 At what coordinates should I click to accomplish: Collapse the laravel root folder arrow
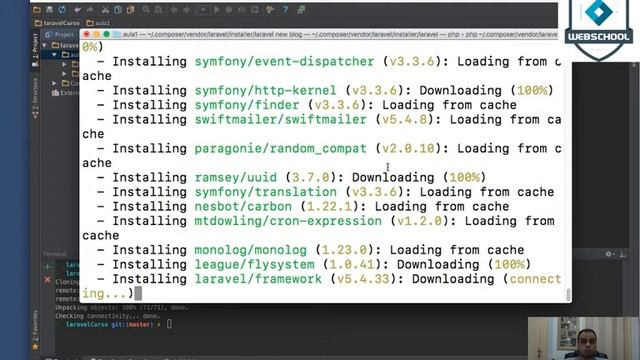pos(45,45)
